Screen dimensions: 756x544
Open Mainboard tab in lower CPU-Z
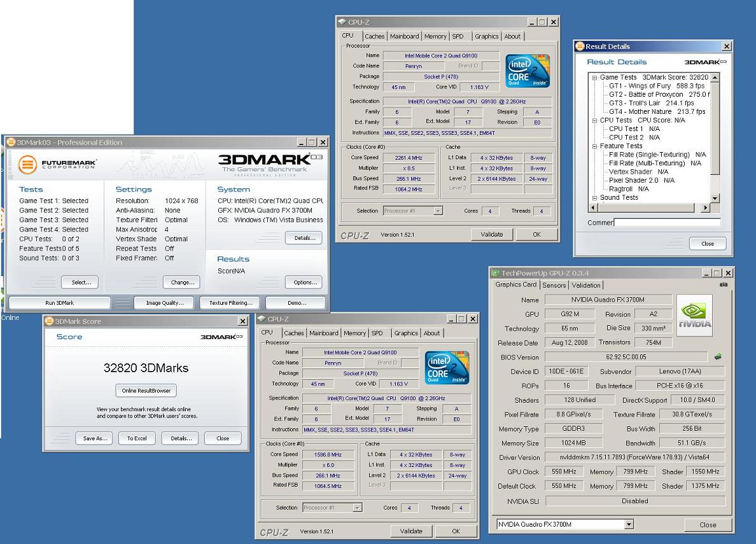pos(324,333)
